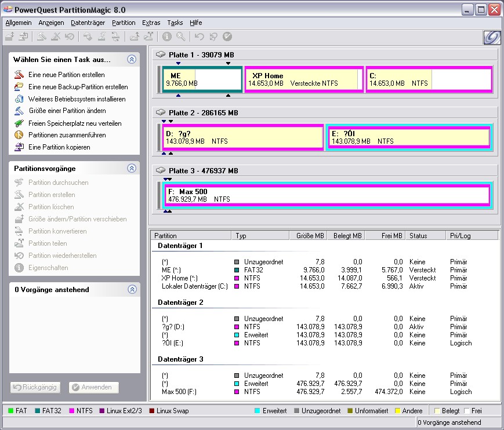Open the Datenträger menu
The height and width of the screenshot is (430, 504).
point(88,23)
